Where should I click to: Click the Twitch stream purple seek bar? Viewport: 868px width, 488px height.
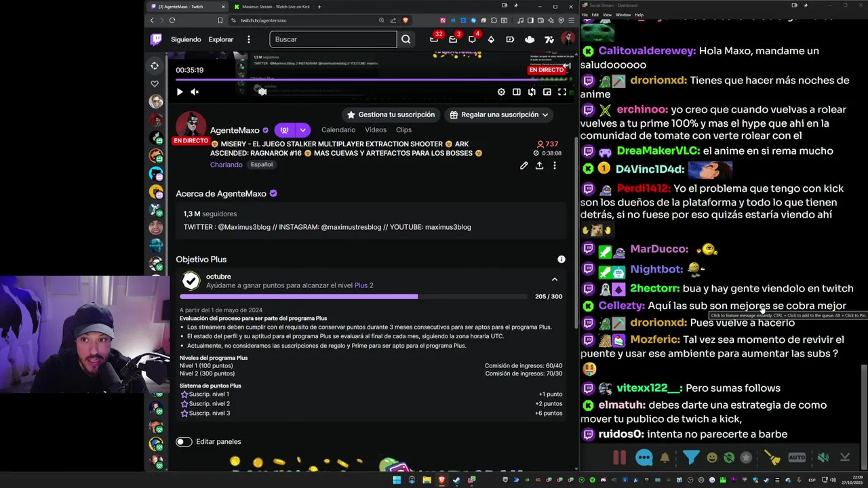370,80
